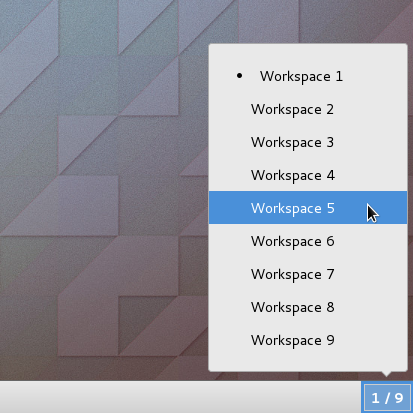Image resolution: width=413 pixels, height=413 pixels.
Task: Click the popup menu's arrow pointer tip
Action: pyautogui.click(x=387, y=375)
